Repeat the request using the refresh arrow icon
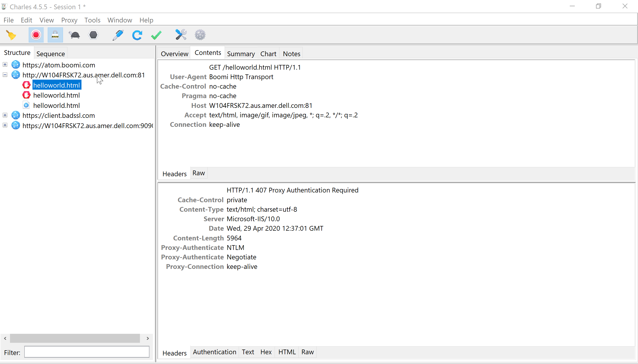 click(x=137, y=35)
